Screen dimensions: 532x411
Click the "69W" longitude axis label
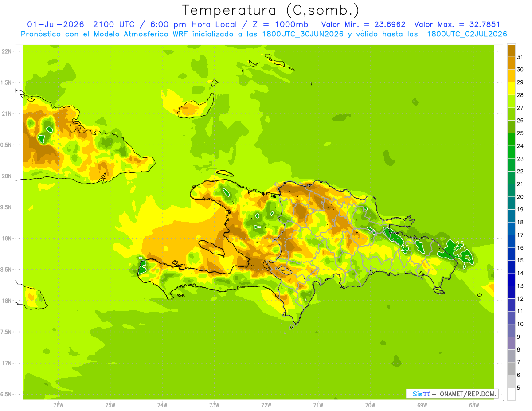[422, 405]
